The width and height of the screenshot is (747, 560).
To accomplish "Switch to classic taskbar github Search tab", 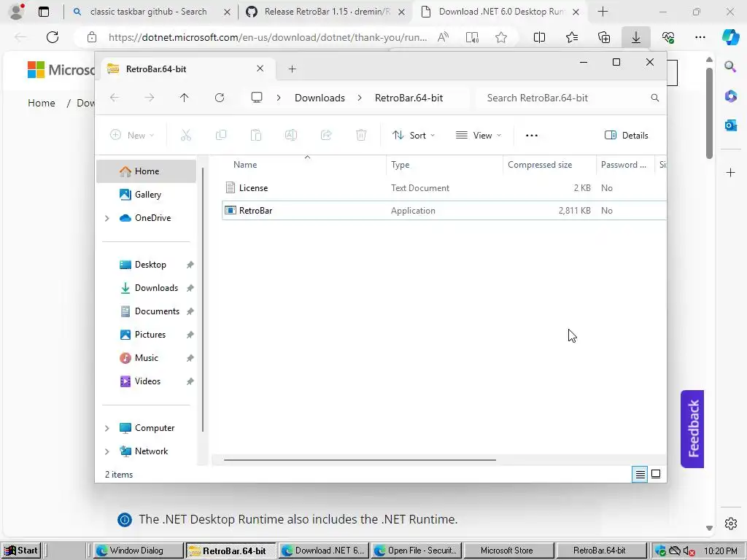I will [x=150, y=12].
